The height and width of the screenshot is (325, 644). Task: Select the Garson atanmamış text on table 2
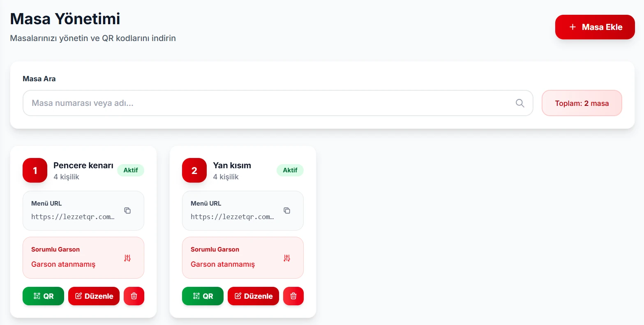223,264
